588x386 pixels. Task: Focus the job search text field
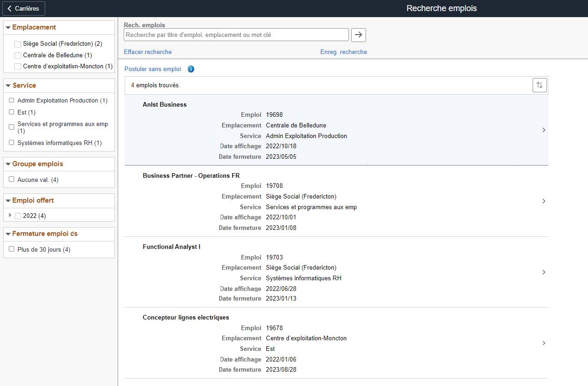point(236,35)
